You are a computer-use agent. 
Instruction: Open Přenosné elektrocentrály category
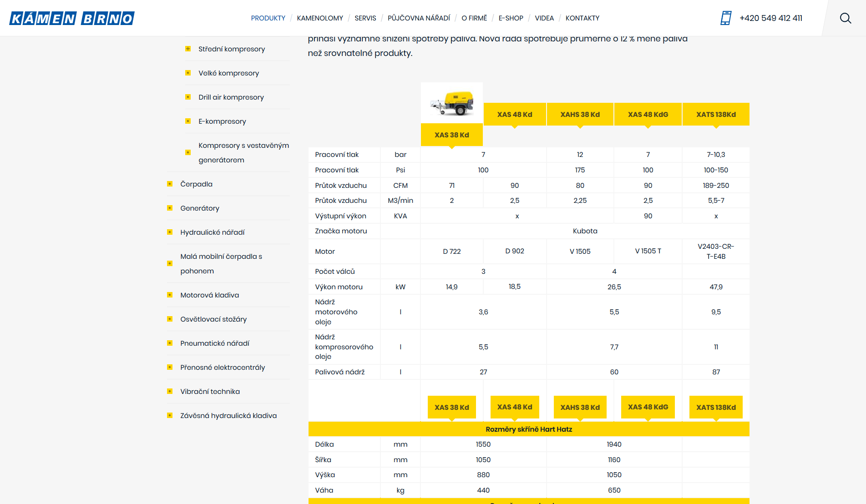pyautogui.click(x=223, y=367)
